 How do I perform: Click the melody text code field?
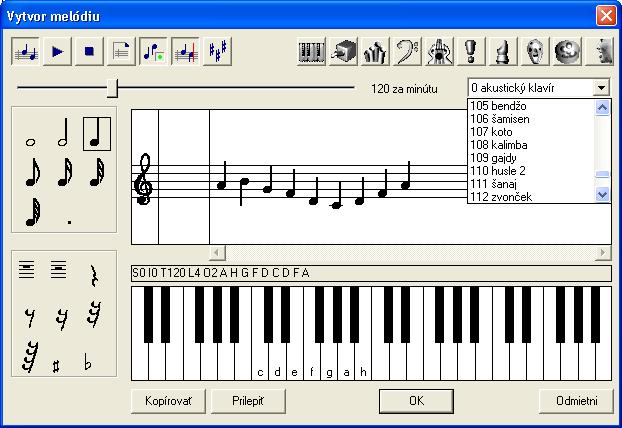371,273
